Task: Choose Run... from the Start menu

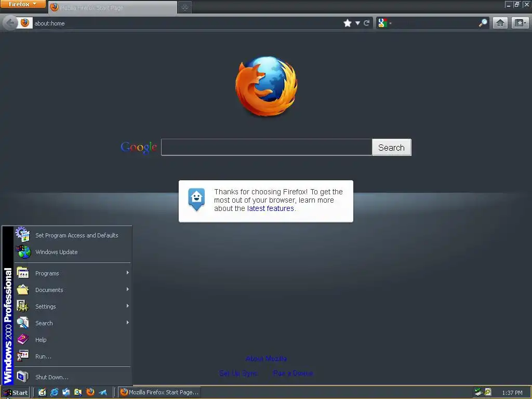Action: click(x=73, y=356)
